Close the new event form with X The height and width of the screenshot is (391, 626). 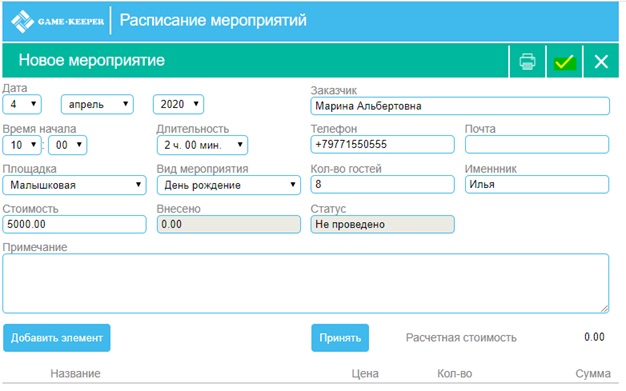click(x=601, y=62)
